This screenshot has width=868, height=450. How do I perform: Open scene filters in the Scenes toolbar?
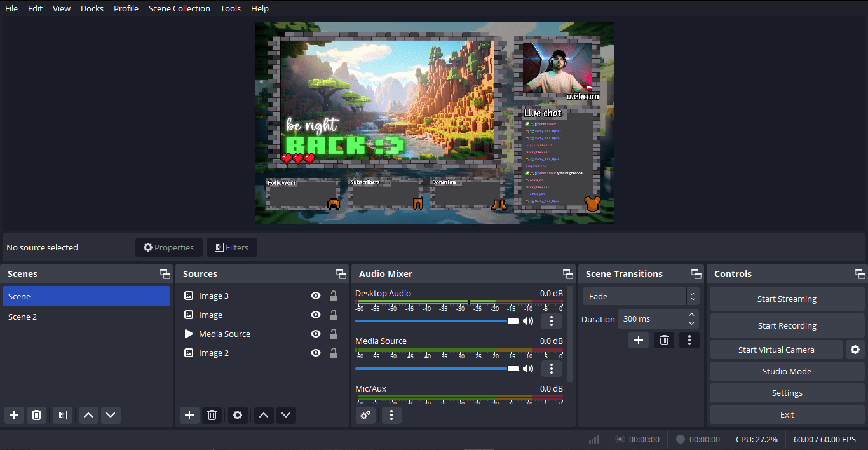(x=62, y=415)
